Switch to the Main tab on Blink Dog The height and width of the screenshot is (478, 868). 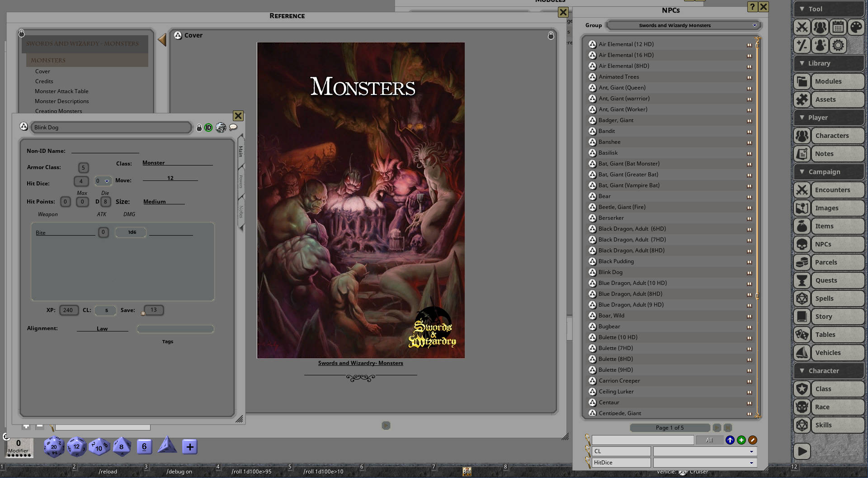(x=241, y=151)
